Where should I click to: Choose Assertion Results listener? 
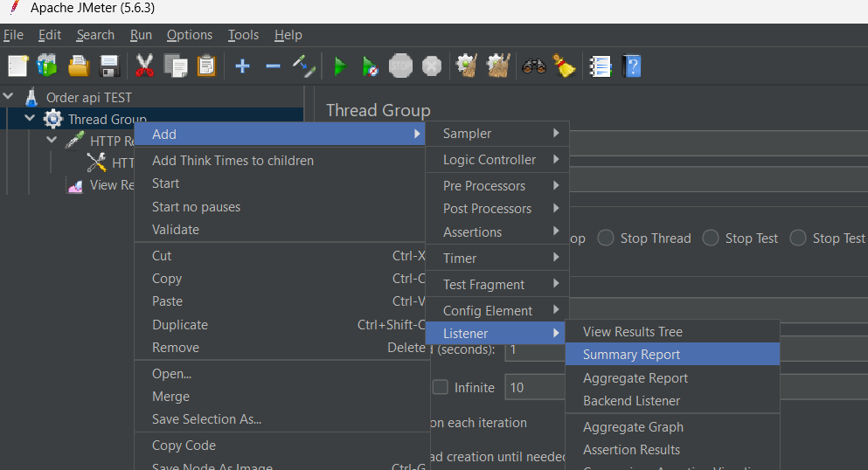(672, 450)
